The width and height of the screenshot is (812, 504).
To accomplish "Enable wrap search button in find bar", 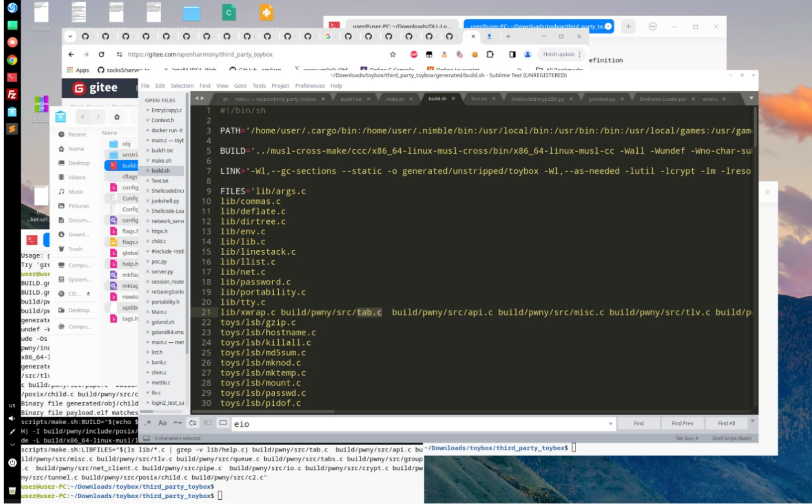I will click(193, 423).
